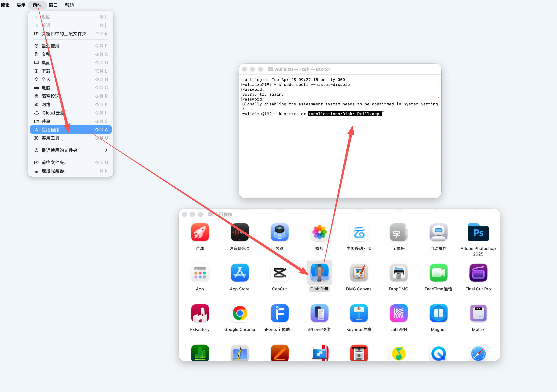Screen dimensions: 557x392
Task: Select the FxFactory app icon
Action: point(200,313)
